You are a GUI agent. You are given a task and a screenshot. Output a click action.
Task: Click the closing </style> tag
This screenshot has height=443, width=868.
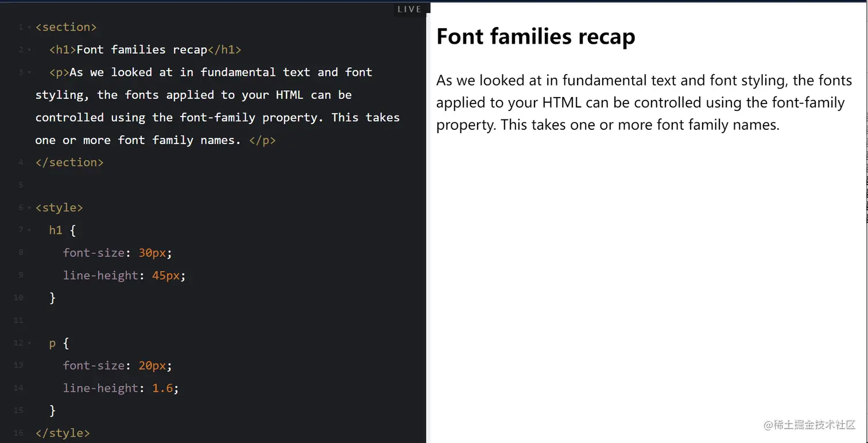click(x=63, y=433)
